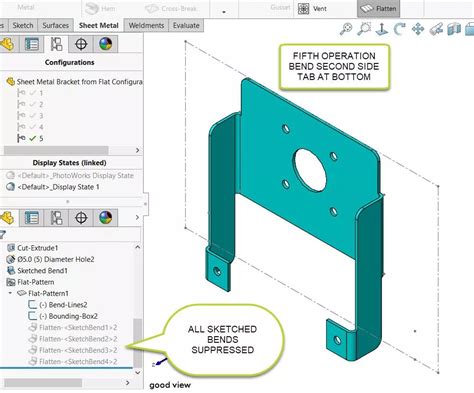Click the Pan four-arrow icon
This screenshot has height=393, width=474.
(x=418, y=29)
